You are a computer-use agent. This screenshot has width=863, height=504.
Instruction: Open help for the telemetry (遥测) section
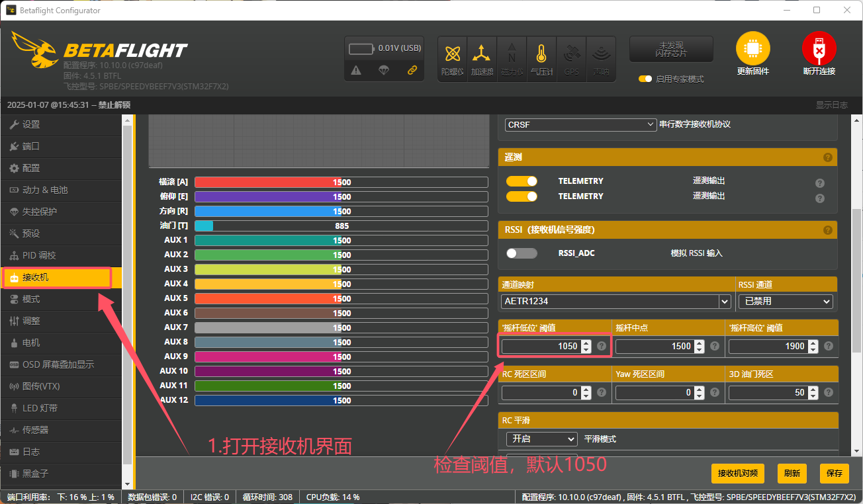[827, 157]
